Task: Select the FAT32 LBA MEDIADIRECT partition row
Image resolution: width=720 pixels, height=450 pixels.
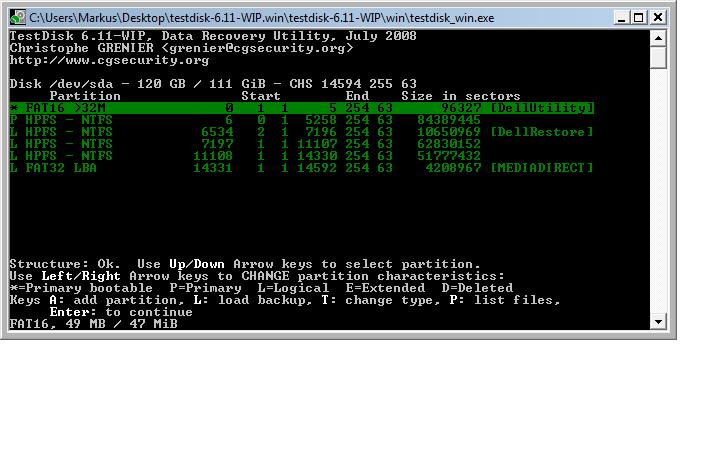Action: tap(301, 168)
